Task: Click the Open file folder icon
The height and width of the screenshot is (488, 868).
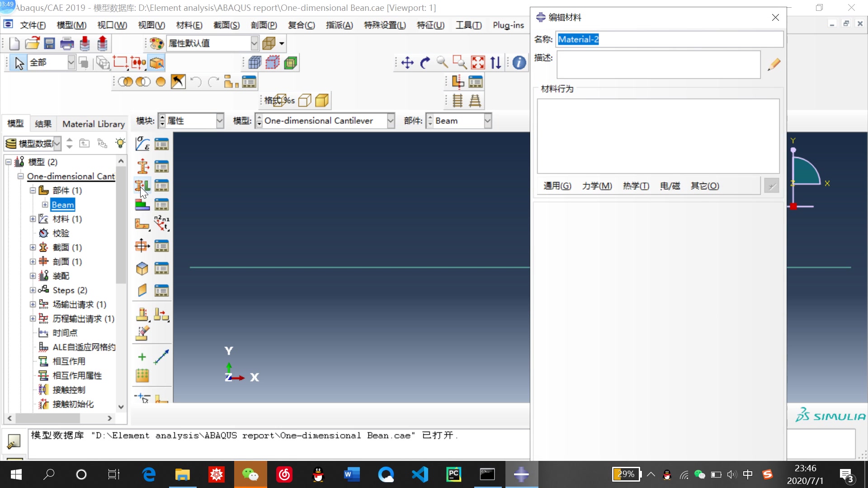Action: (x=32, y=43)
